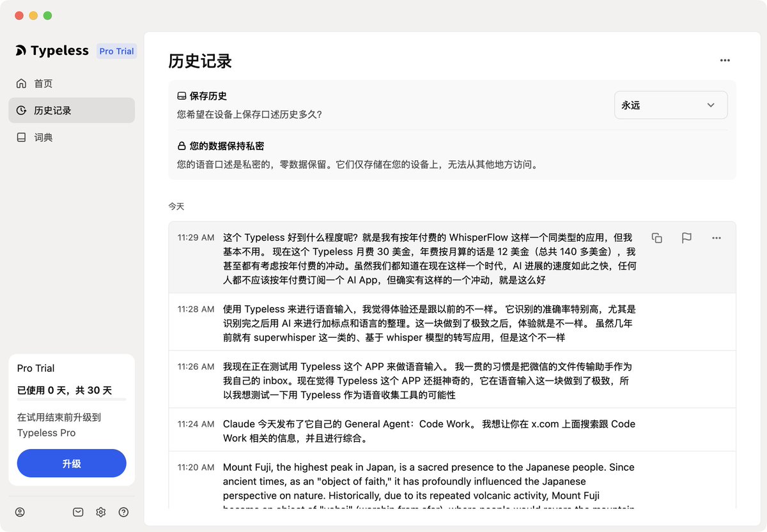Image resolution: width=767 pixels, height=532 pixels.
Task: Select the 11:20 AM Mount Fuji entry
Action: pos(452,480)
